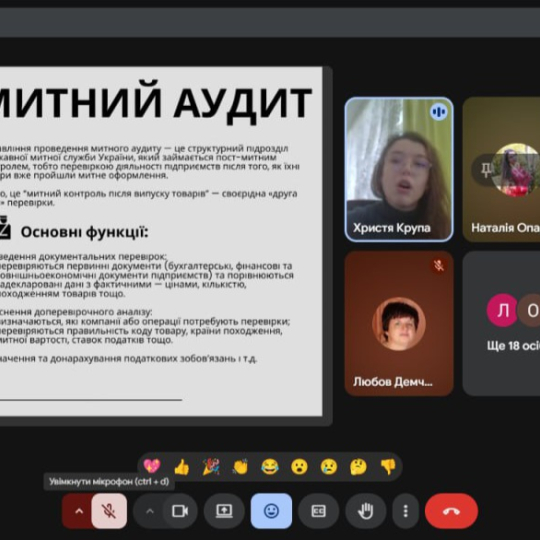The width and height of the screenshot is (540, 540).
Task: Turn on camera with video button
Action: tap(180, 511)
